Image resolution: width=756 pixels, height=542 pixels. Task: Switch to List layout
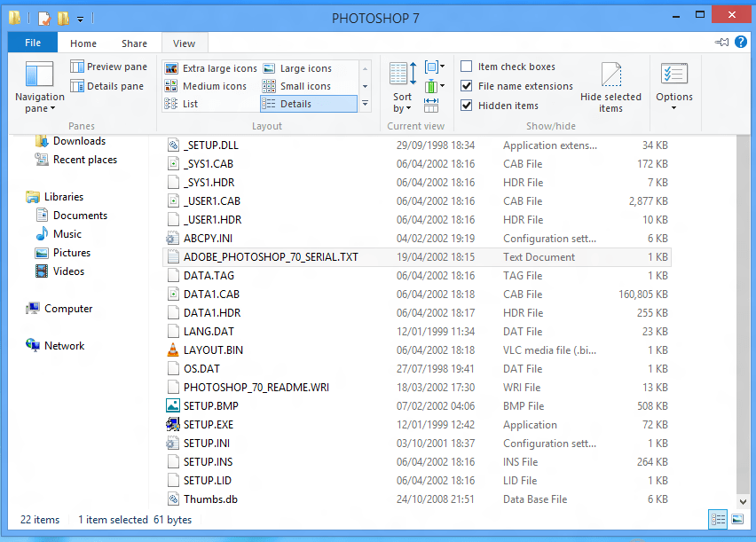181,104
